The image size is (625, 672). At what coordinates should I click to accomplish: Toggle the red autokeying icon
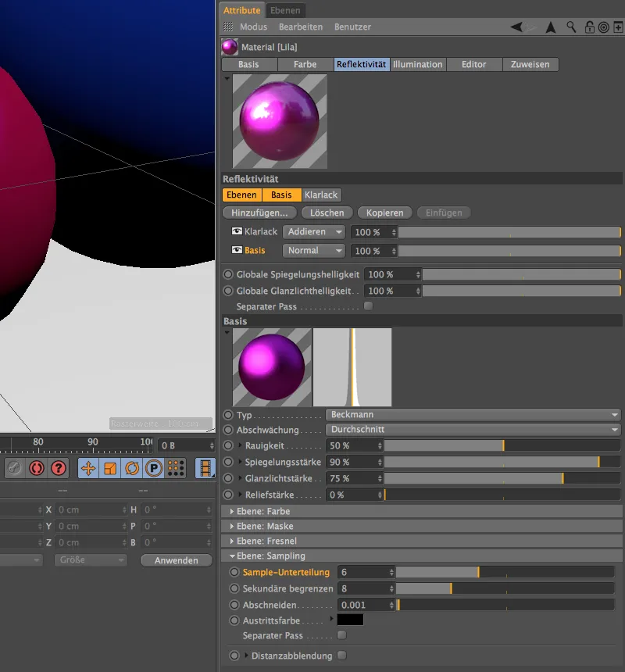pos(37,468)
